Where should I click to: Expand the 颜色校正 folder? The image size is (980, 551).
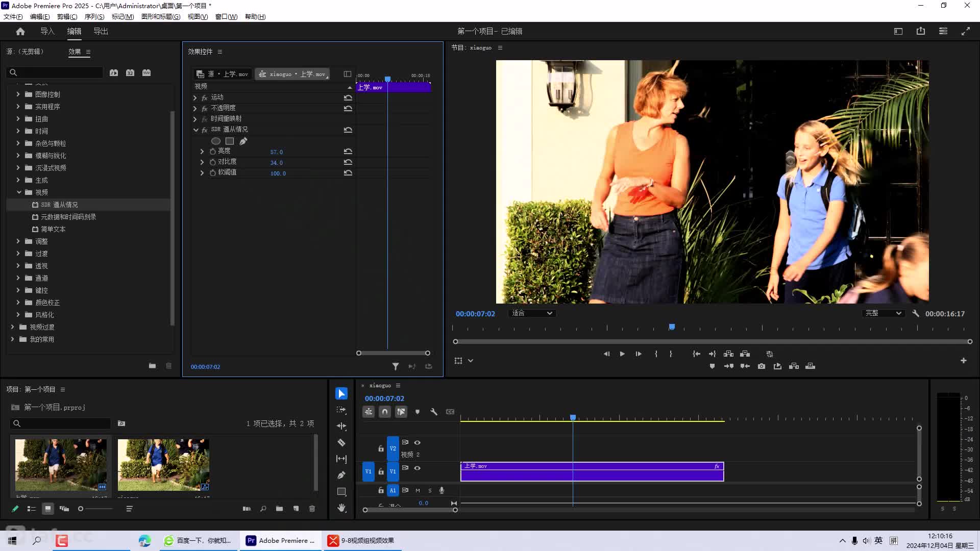(18, 303)
